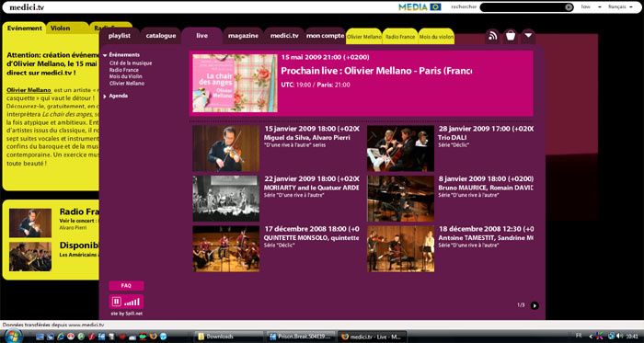Click the search go arrow button
This screenshot has width=644, height=343.
[x=569, y=7]
